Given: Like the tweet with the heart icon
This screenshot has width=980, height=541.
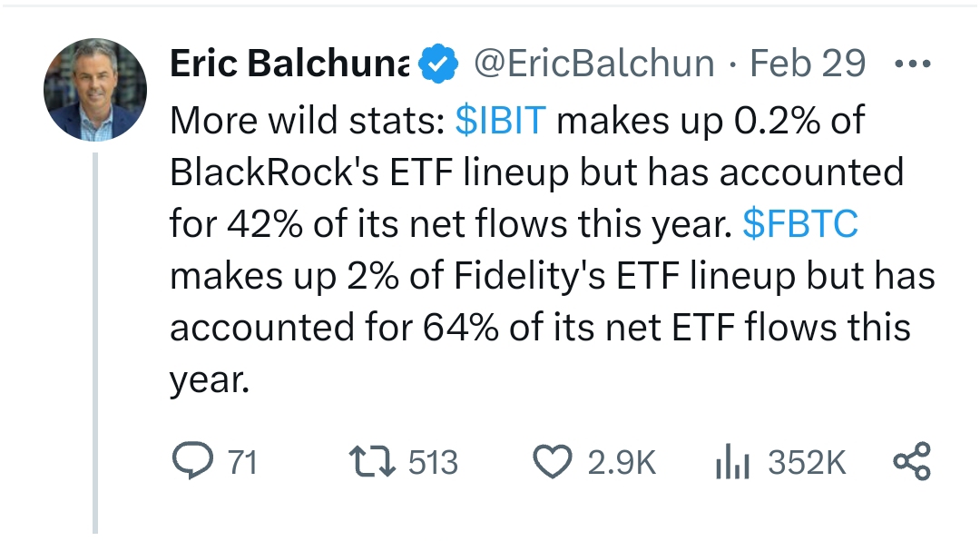Looking at the screenshot, I should click(551, 462).
